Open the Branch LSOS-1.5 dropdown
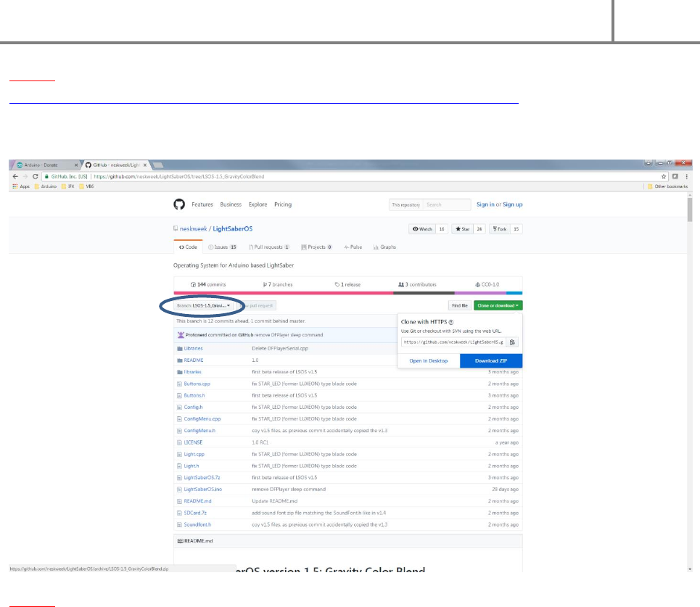This screenshot has width=700, height=607. (x=204, y=306)
